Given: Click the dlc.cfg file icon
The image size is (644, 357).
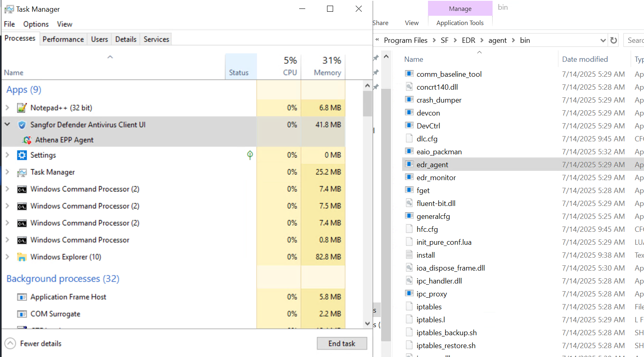Looking at the screenshot, I should 409,139.
